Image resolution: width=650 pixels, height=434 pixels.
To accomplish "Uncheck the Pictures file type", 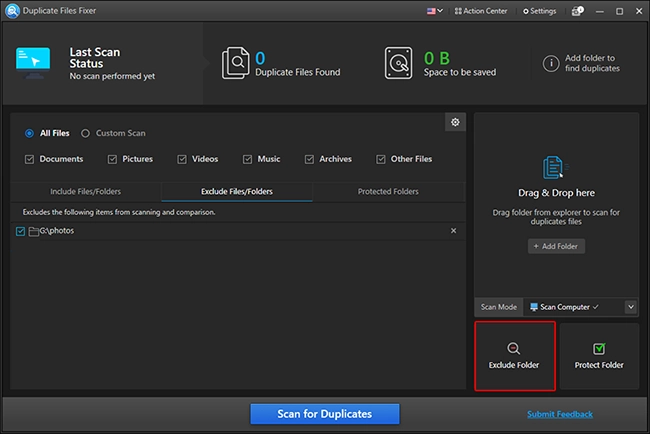I will pyautogui.click(x=112, y=159).
